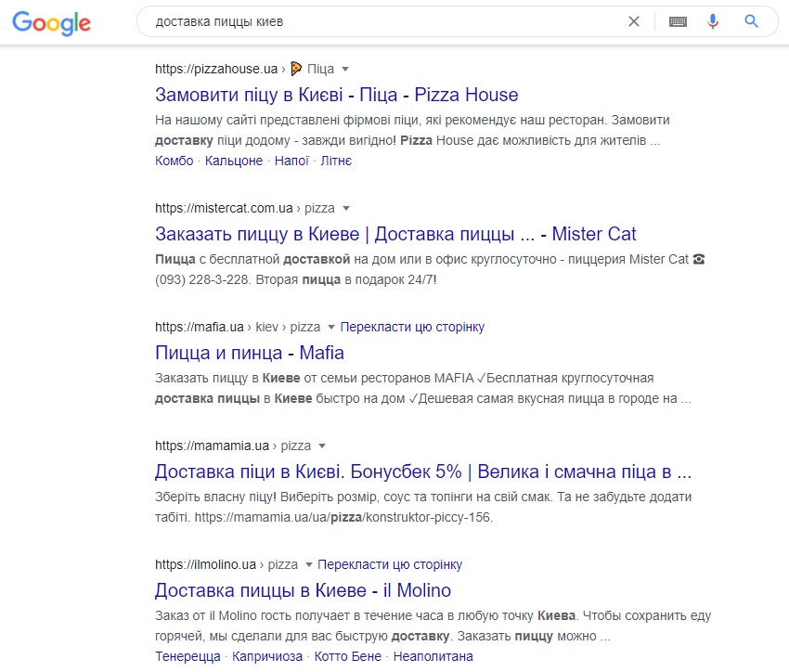Open the 'Пицца и пинца - Mafia' result

point(249,353)
